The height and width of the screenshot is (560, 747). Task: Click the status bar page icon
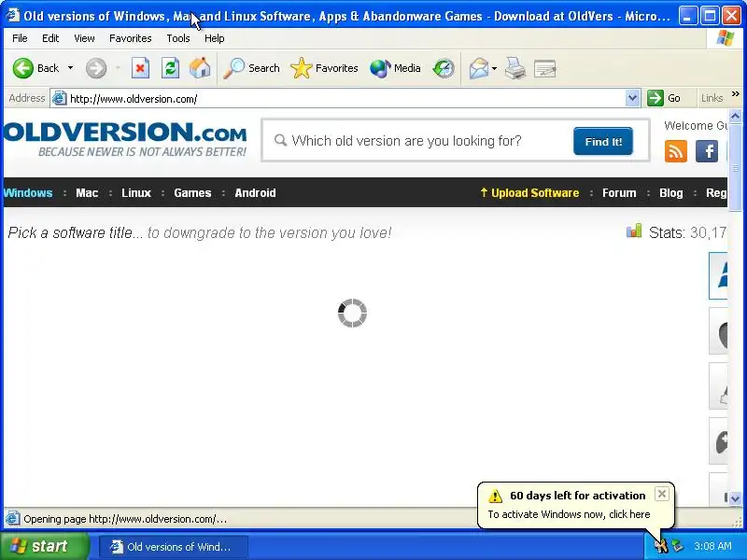point(12,519)
